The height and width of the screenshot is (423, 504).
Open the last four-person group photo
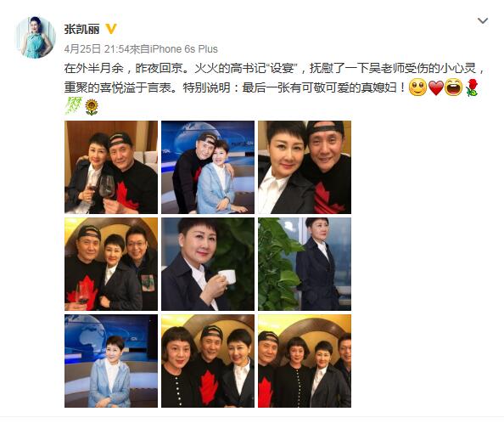(x=305, y=361)
